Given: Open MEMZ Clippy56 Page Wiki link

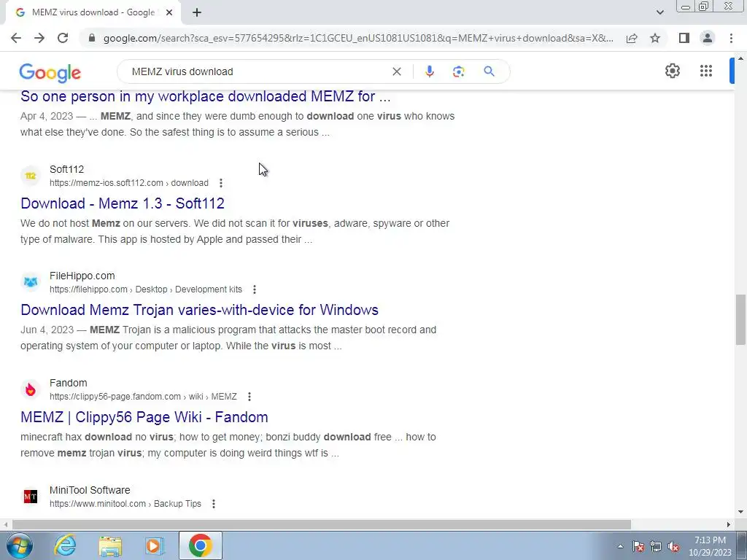Looking at the screenshot, I should pos(144,417).
